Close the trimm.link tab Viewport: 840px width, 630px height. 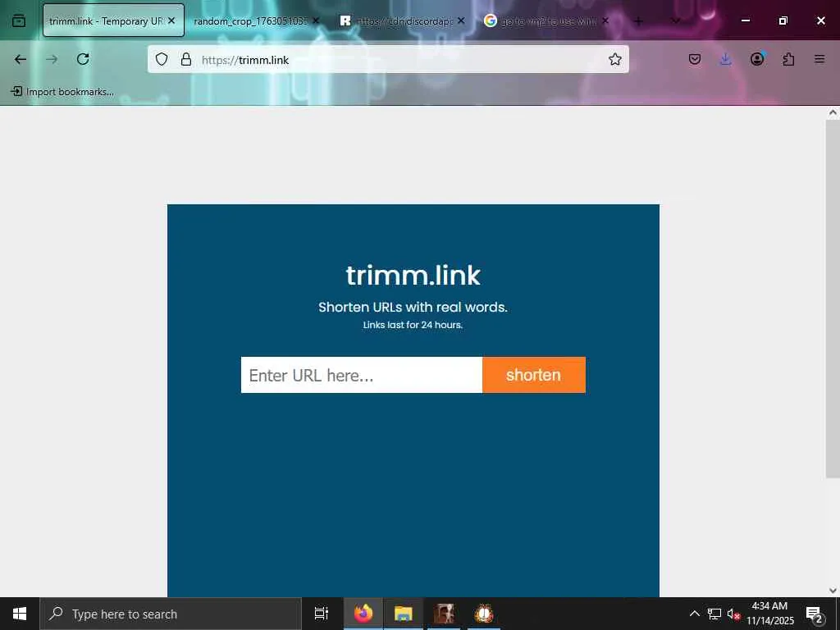click(171, 21)
